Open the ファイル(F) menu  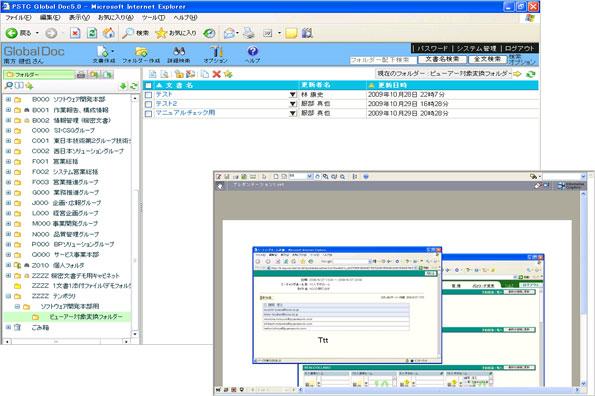(x=18, y=18)
